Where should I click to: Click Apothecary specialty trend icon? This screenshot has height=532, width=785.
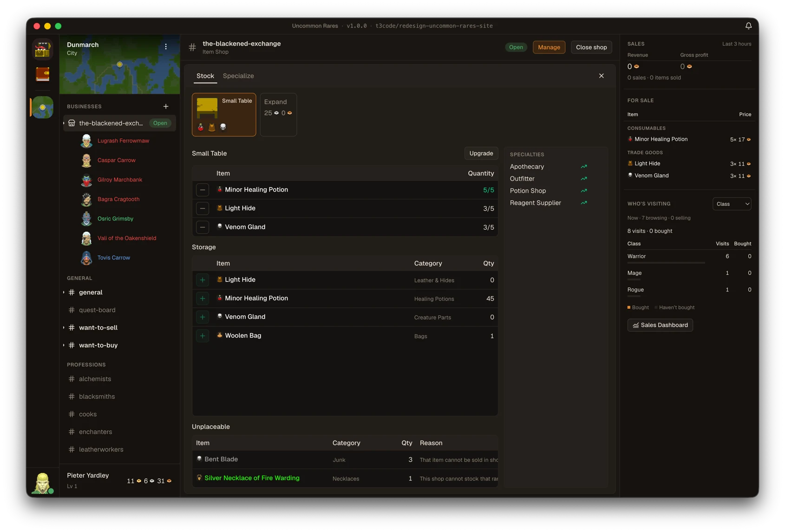pyautogui.click(x=584, y=167)
